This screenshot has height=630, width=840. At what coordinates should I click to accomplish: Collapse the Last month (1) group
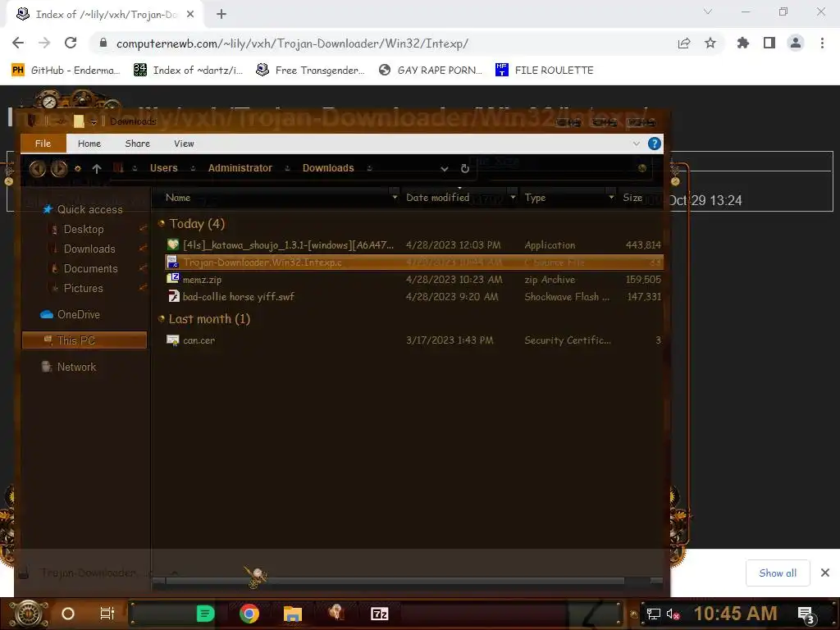point(162,319)
